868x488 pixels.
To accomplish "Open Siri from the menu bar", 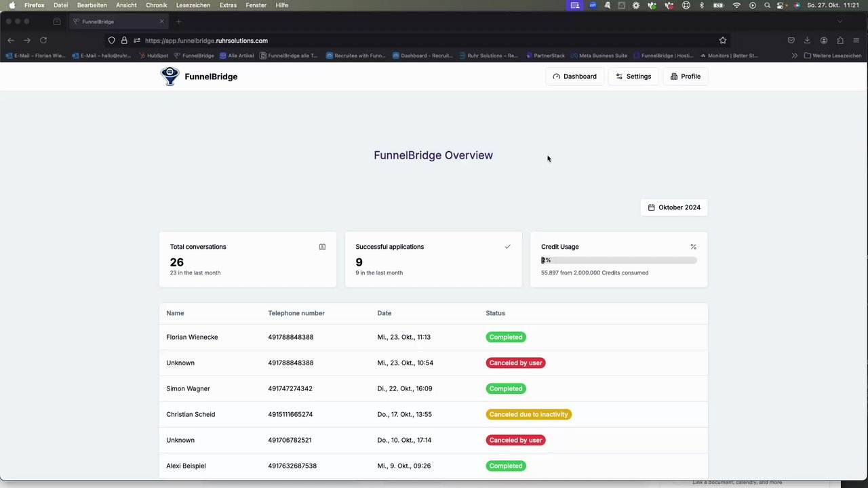I will tap(797, 5).
